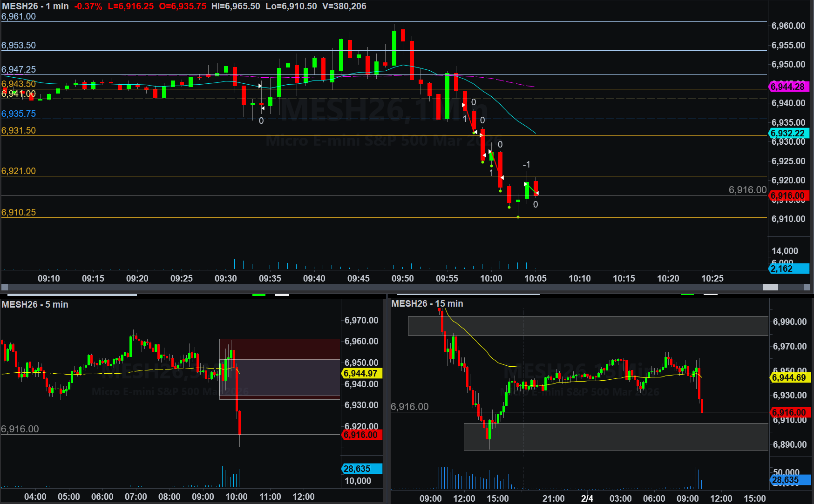Click the horizontal scrollbar thumb of 1-min chart
Screen dimensions: 814x504
coord(771,287)
